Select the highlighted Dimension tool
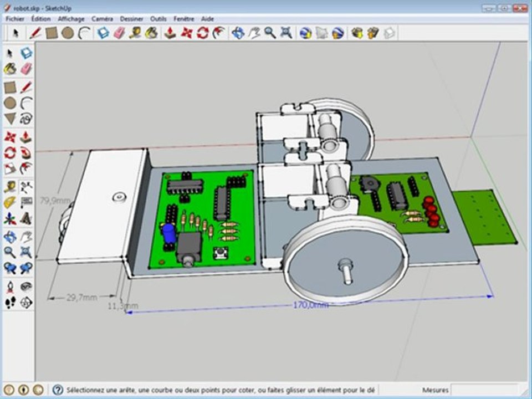 pos(26,187)
